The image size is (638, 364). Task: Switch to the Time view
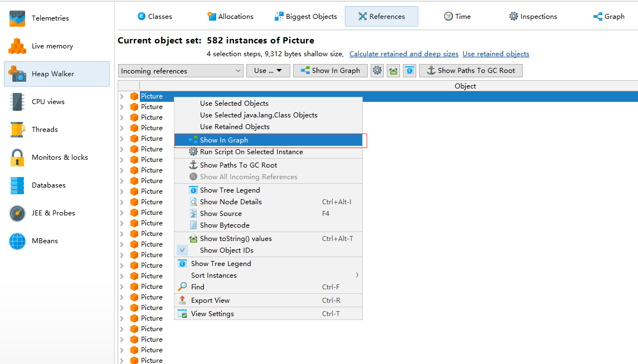point(457,17)
